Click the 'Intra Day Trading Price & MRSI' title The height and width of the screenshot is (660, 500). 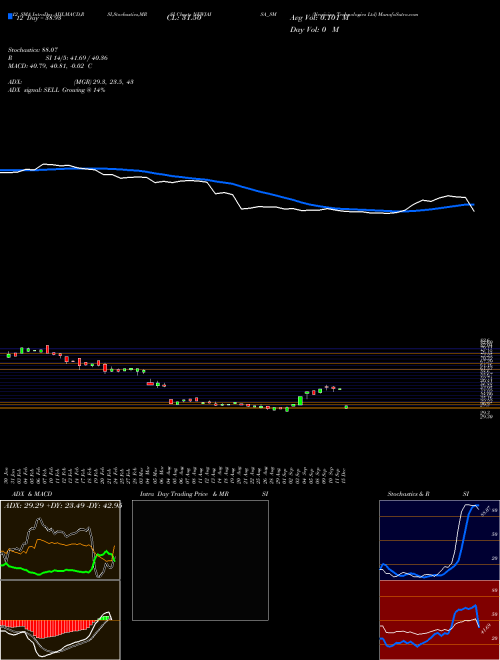203,494
